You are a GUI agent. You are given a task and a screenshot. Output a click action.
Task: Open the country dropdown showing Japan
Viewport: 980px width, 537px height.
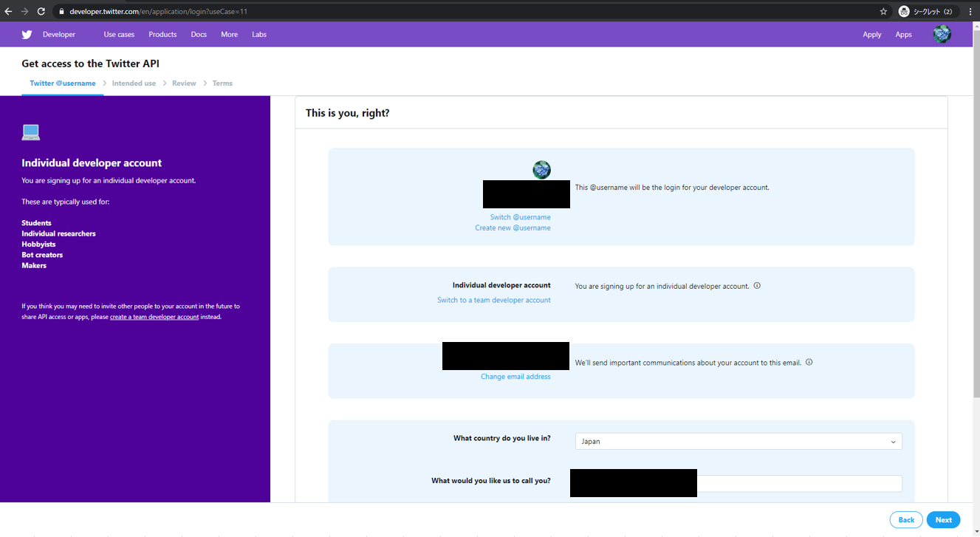pos(739,441)
